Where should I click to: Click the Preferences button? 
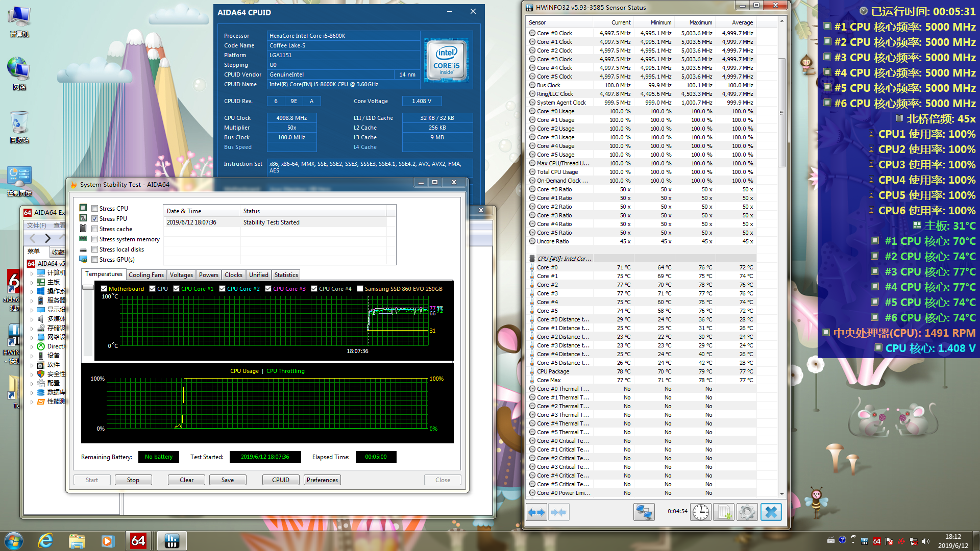tap(322, 480)
